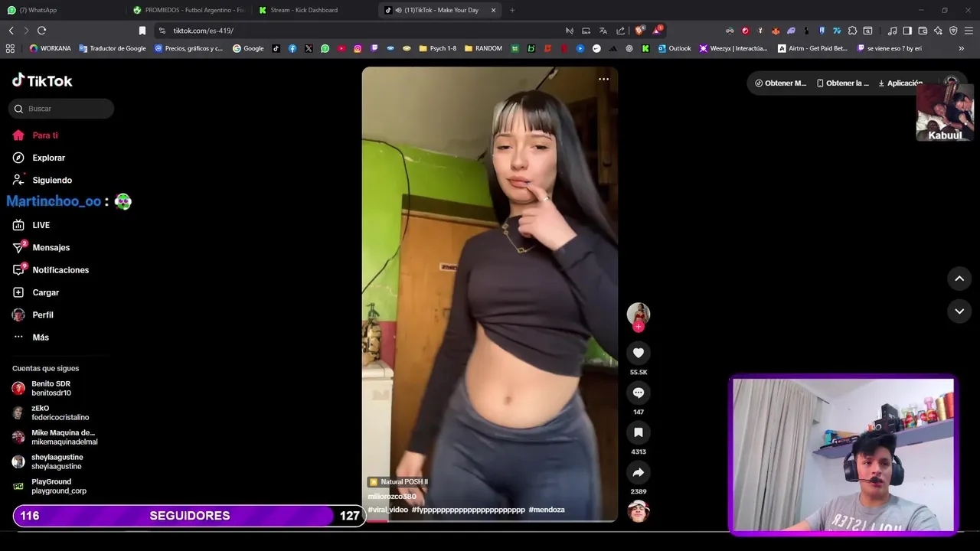Open the YouTube bookmark icon
This screenshot has width=980, height=551.
click(x=341, y=48)
